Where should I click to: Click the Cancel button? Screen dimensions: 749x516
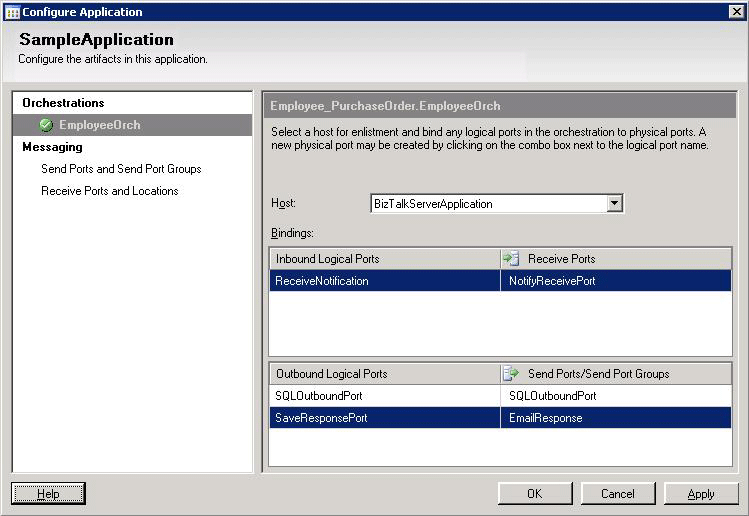pos(618,493)
